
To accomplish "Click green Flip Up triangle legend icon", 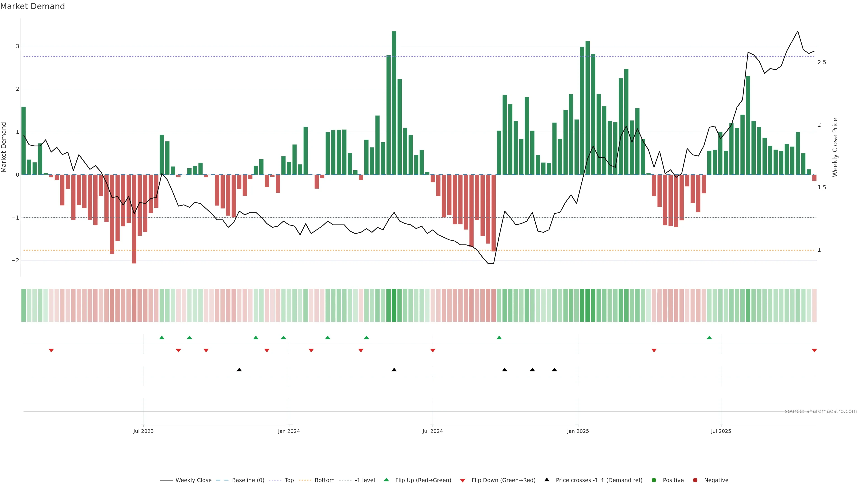I will pyautogui.click(x=387, y=480).
